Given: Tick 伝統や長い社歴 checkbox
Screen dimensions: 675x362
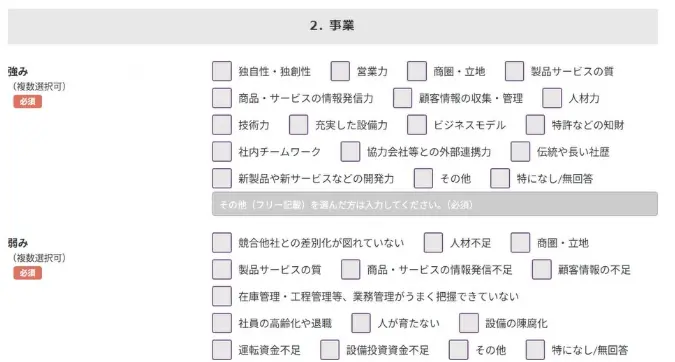Looking at the screenshot, I should [520, 152].
